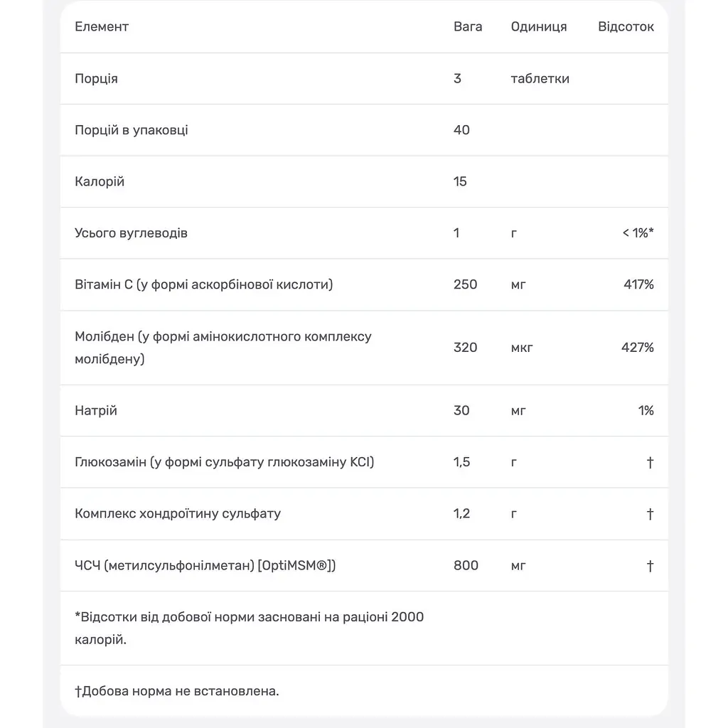Click the Комплекс хондроїтину сульфату row
The image size is (728, 728).
[x=364, y=513]
